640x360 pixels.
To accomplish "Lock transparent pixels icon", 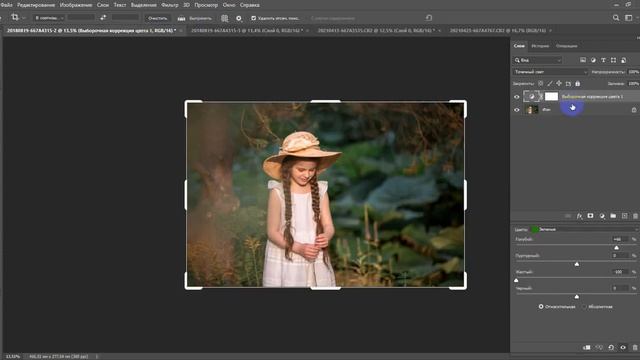I will click(540, 83).
